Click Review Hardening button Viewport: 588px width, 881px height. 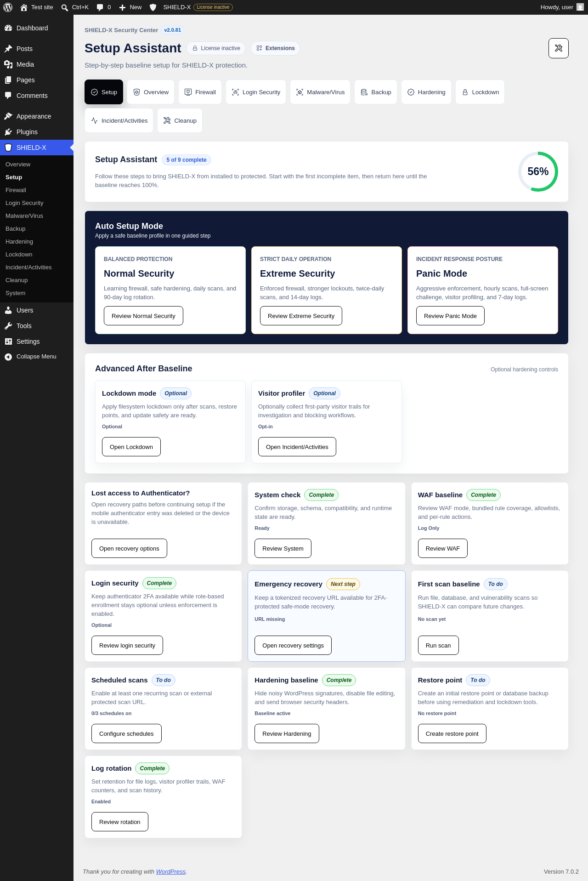(287, 733)
